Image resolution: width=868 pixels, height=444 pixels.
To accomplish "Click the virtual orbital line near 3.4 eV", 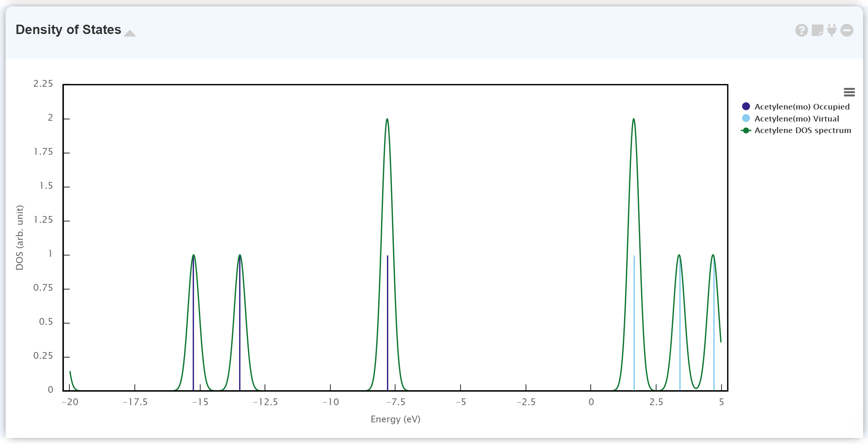I will pos(680,336).
